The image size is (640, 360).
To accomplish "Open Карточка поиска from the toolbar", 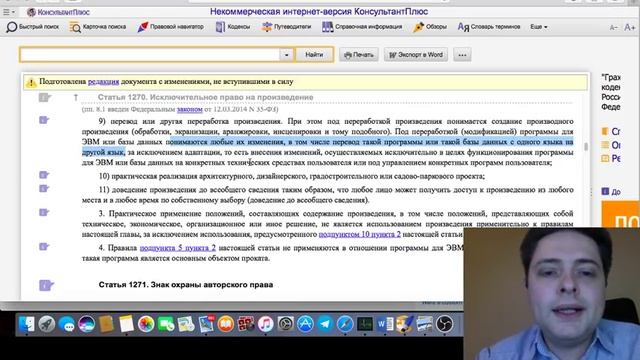I will (x=98, y=27).
